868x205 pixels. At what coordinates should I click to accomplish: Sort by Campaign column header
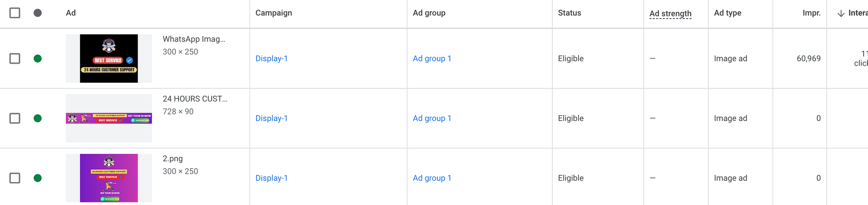[x=273, y=13]
